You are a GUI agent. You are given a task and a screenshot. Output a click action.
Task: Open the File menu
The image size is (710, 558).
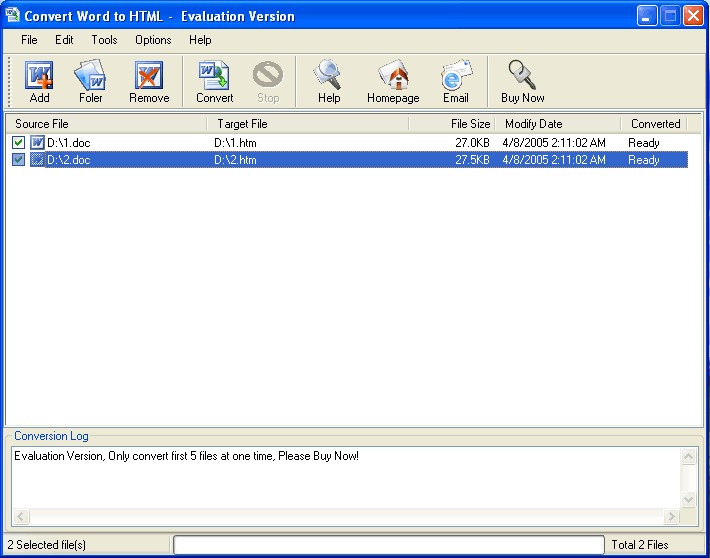click(x=29, y=40)
